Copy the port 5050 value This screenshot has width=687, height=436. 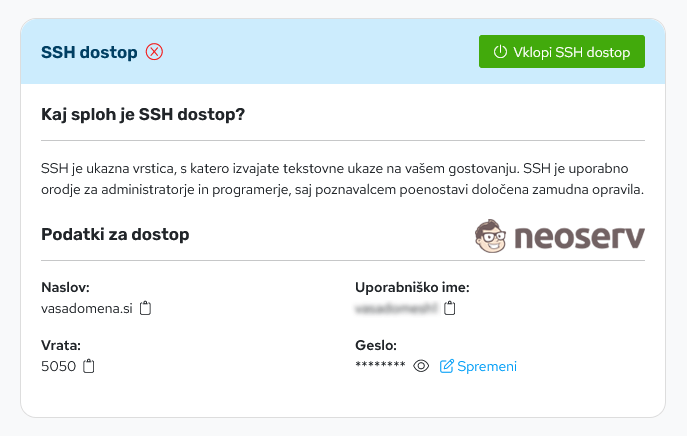(x=89, y=366)
